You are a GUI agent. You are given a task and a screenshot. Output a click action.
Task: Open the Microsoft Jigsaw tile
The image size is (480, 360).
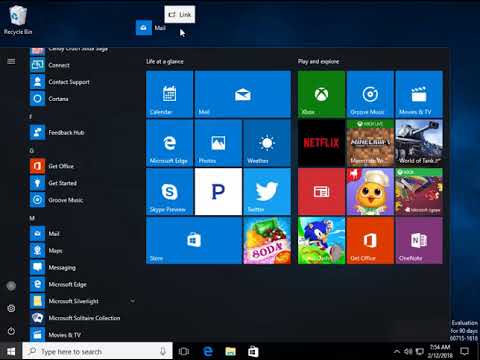pyautogui.click(x=419, y=192)
